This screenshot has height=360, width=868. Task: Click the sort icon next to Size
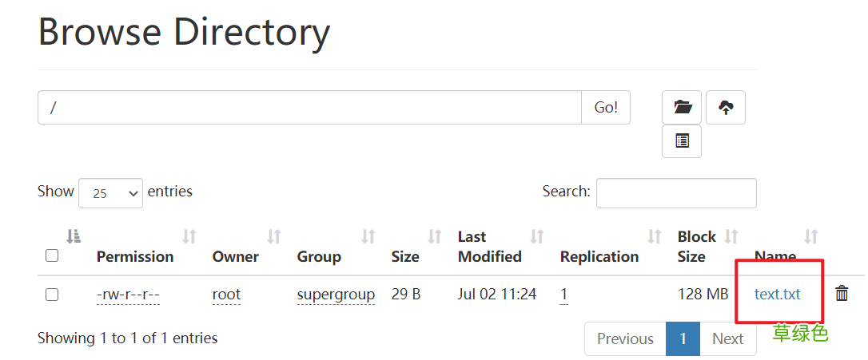click(x=435, y=236)
